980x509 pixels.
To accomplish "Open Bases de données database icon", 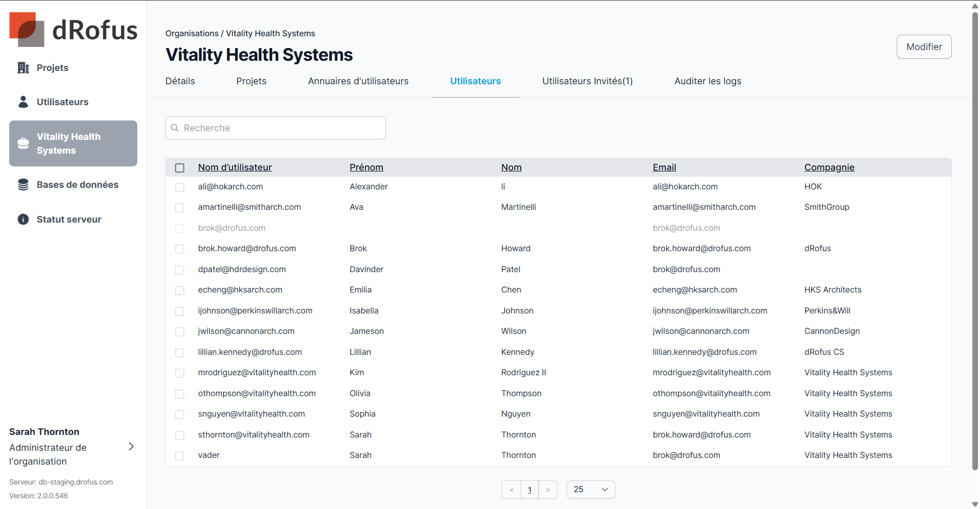I will click(23, 185).
